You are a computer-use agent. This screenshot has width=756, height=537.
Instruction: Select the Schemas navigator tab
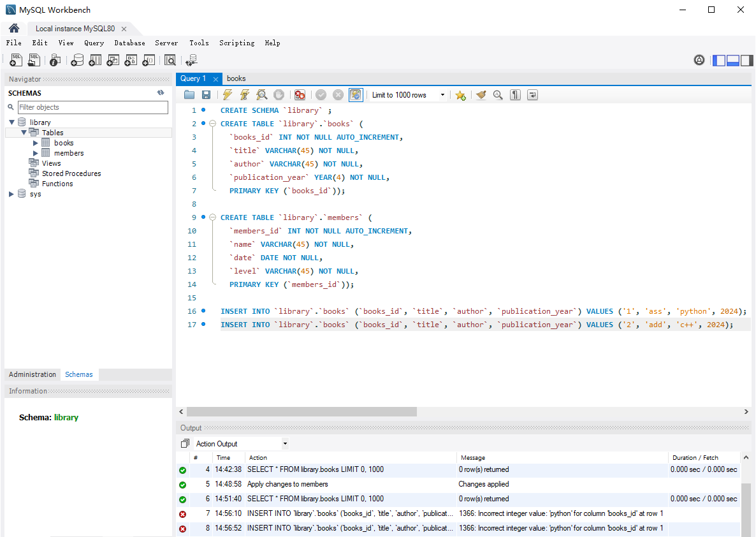pos(78,374)
